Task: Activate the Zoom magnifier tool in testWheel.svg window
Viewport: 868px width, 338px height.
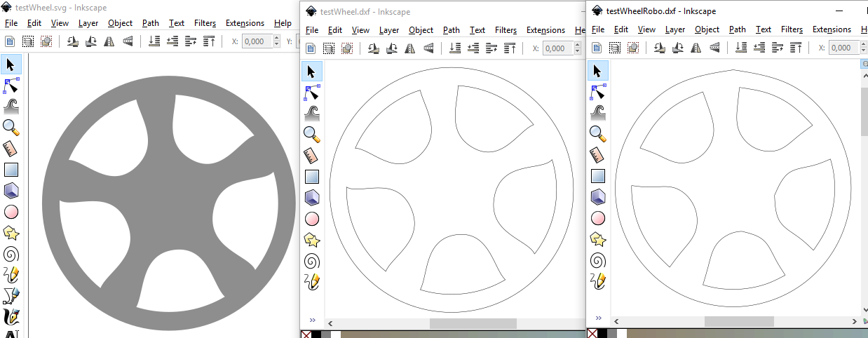Action: (11, 128)
